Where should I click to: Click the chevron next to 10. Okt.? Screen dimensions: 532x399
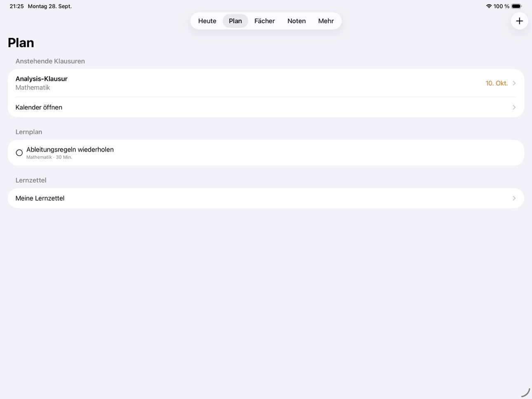tap(514, 83)
